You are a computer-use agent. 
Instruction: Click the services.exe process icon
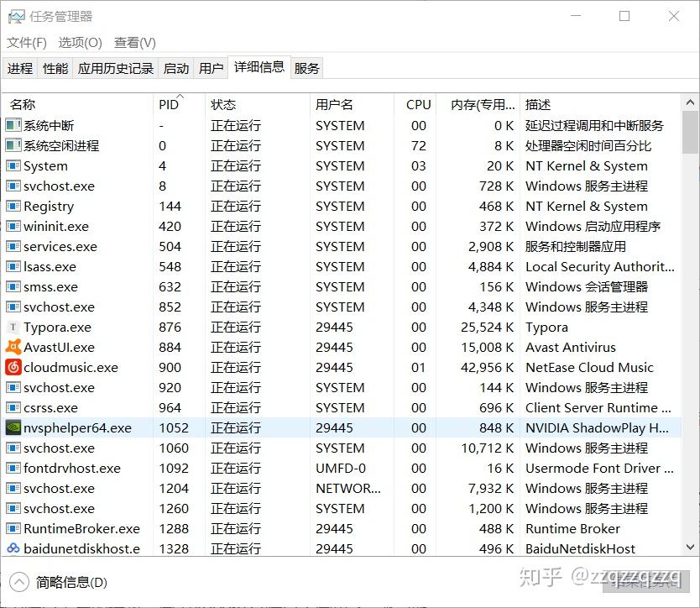tap(12, 246)
